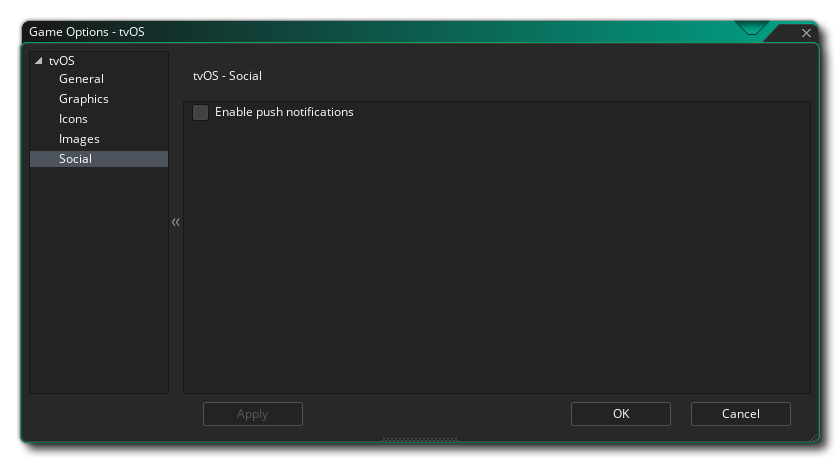
Task: Click the corner resize grip
Action: pyautogui.click(x=814, y=437)
